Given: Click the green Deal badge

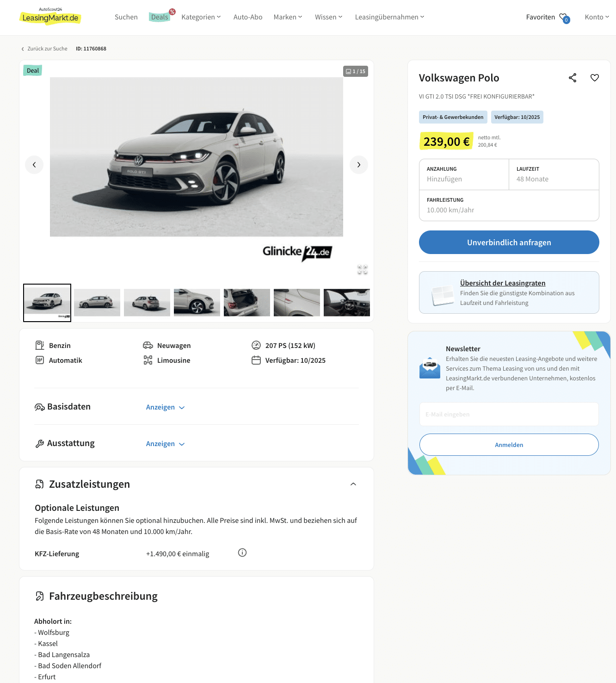Looking at the screenshot, I should 33,70.
